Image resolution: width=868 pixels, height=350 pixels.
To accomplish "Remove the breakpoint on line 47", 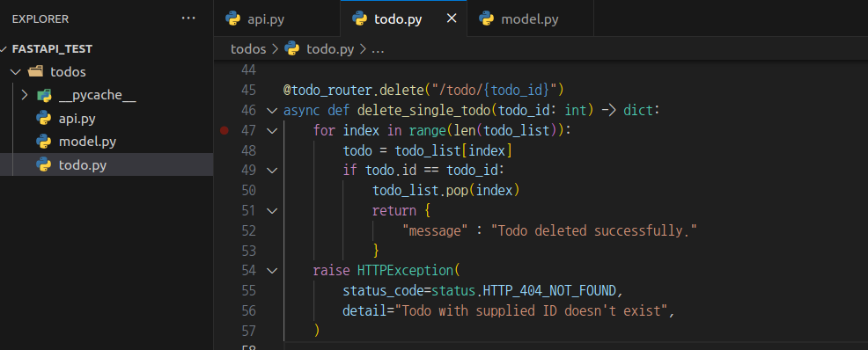I will click(x=224, y=130).
